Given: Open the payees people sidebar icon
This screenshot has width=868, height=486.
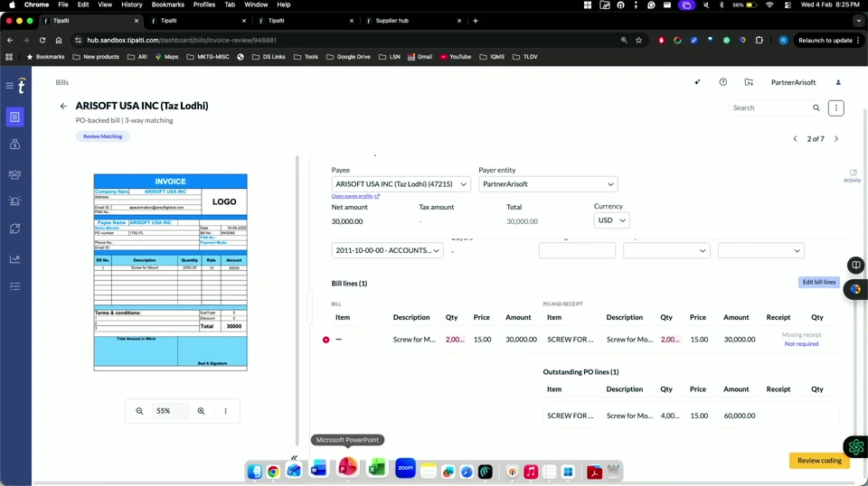Looking at the screenshot, I should coord(15,174).
